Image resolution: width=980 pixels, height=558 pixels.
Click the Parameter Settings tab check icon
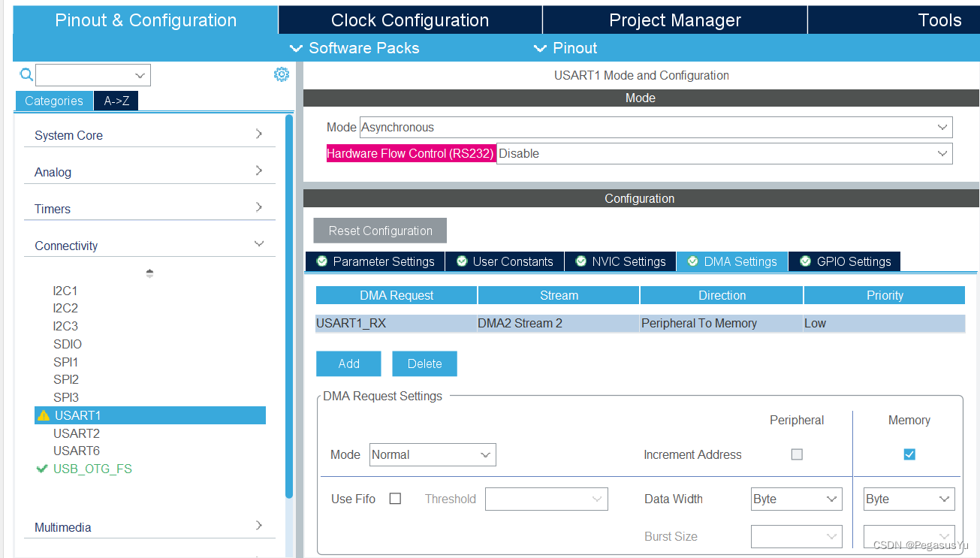click(322, 261)
